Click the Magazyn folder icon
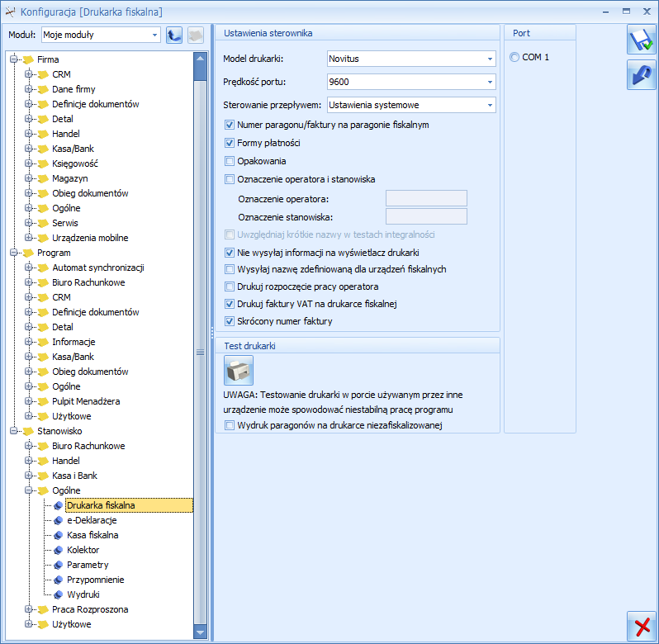Viewport: 659px width, 644px height. (43, 178)
